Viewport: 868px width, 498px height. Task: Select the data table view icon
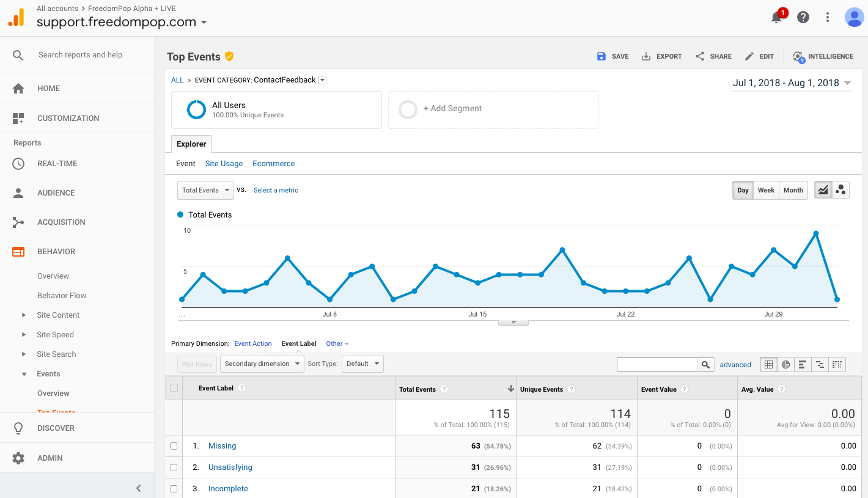(768, 364)
